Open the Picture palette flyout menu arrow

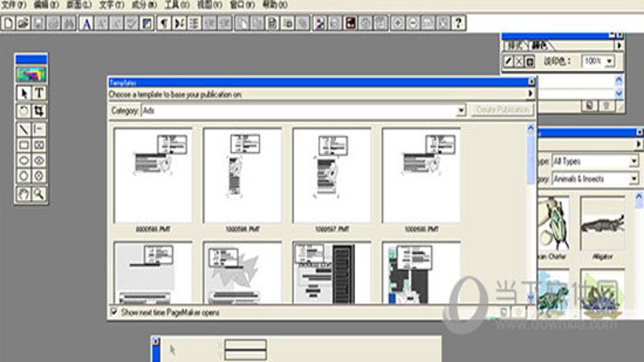click(639, 144)
